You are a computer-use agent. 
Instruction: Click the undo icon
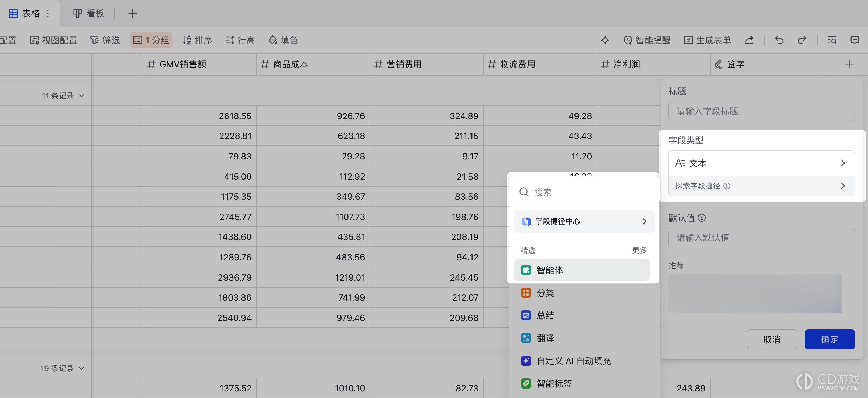(779, 40)
